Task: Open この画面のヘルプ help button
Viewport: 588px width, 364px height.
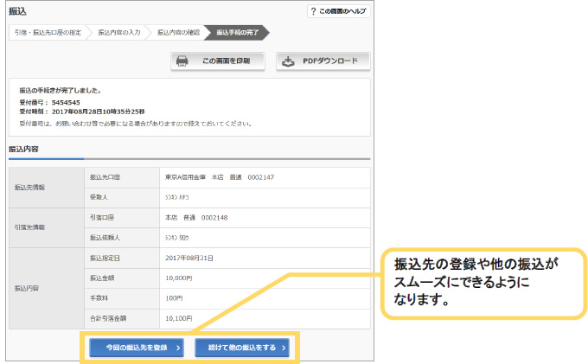Action: tap(339, 11)
